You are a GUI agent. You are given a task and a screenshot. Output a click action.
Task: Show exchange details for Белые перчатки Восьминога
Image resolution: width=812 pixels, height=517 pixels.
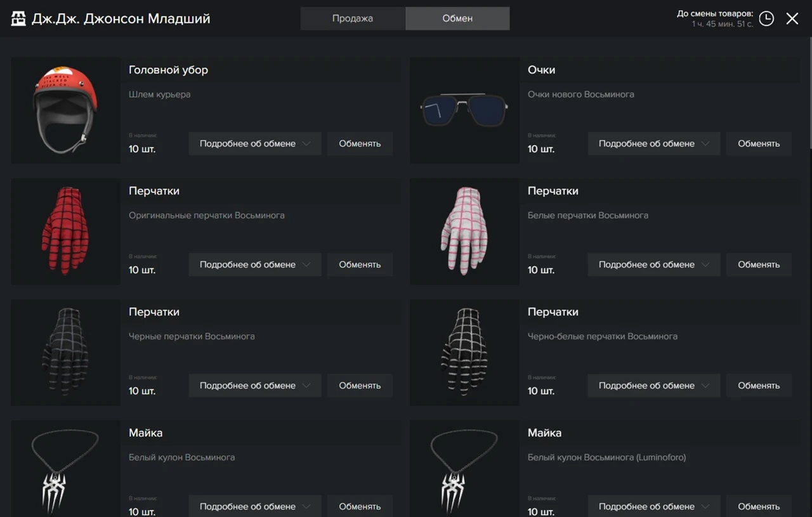[x=653, y=265]
